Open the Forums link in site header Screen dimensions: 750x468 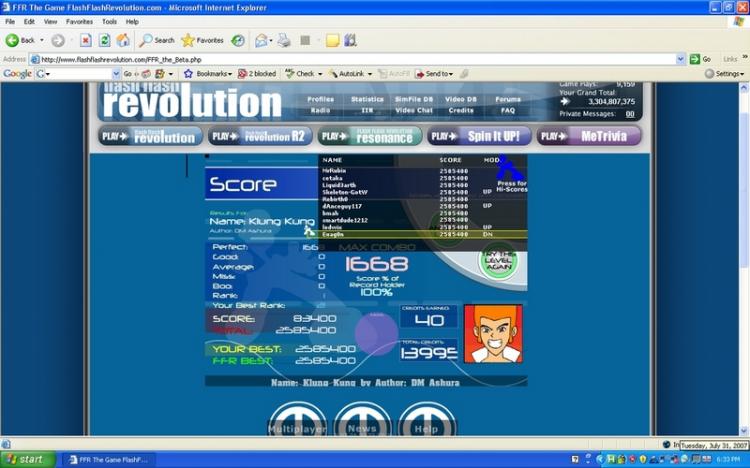[x=507, y=99]
